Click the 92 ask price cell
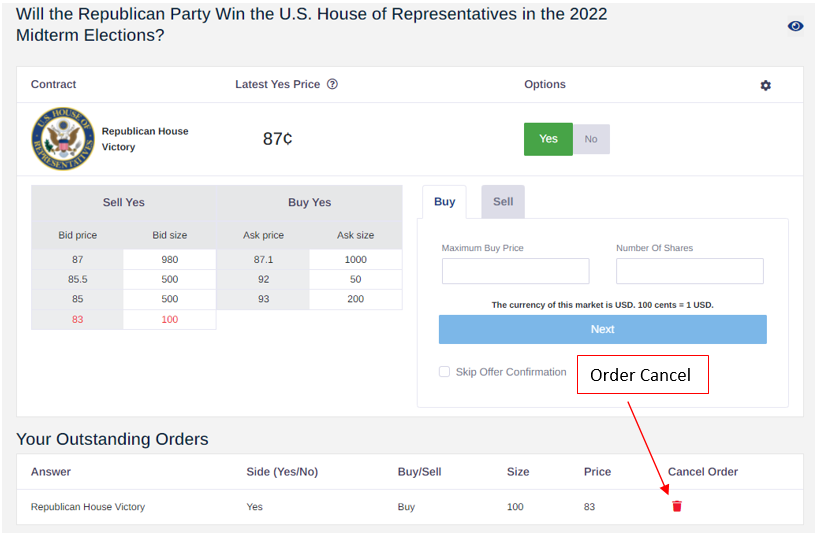The image size is (835, 555). (x=263, y=279)
